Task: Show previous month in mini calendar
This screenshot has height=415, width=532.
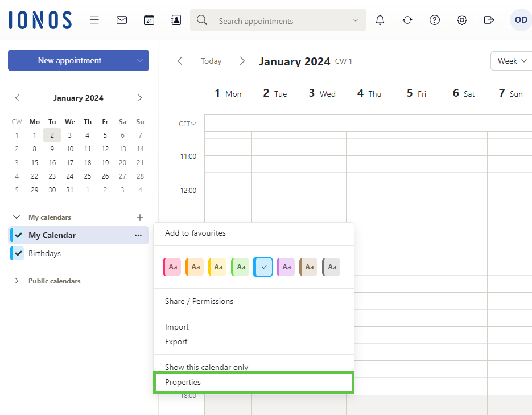Action: point(17,98)
